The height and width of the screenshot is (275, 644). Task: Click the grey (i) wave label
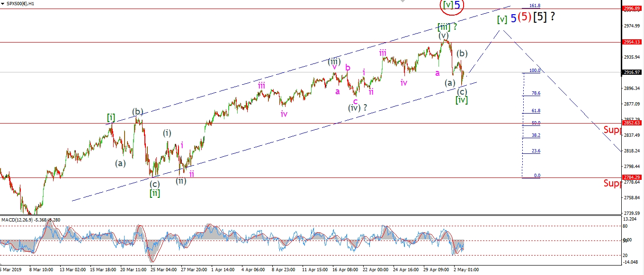(167, 133)
